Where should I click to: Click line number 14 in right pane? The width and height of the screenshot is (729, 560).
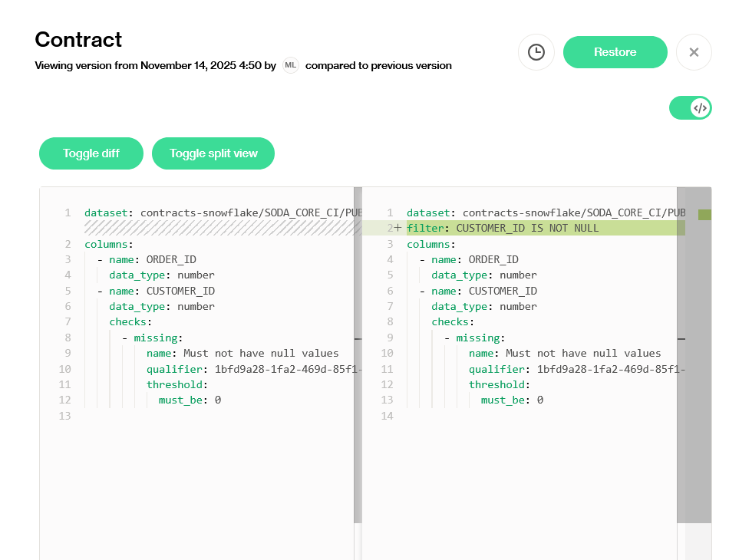(388, 416)
